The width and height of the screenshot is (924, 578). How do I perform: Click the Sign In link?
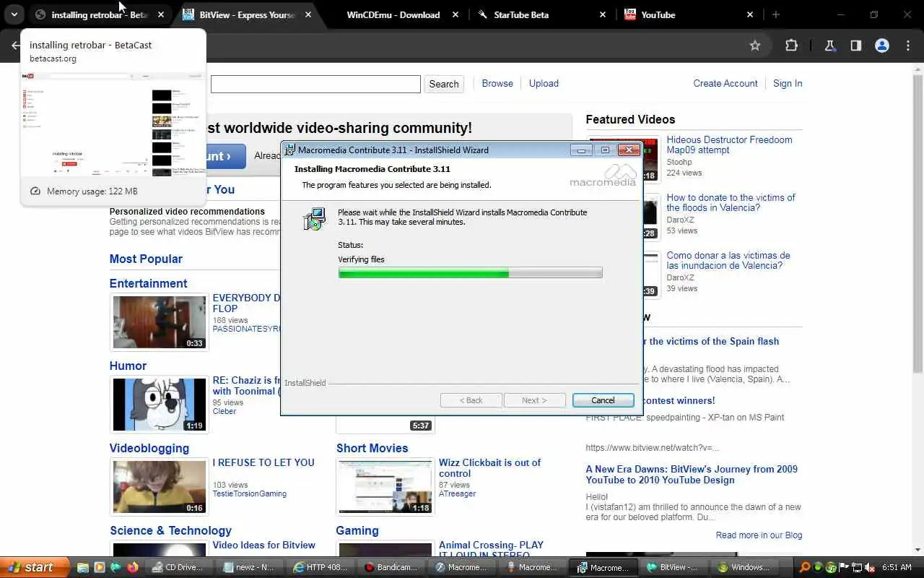click(788, 83)
